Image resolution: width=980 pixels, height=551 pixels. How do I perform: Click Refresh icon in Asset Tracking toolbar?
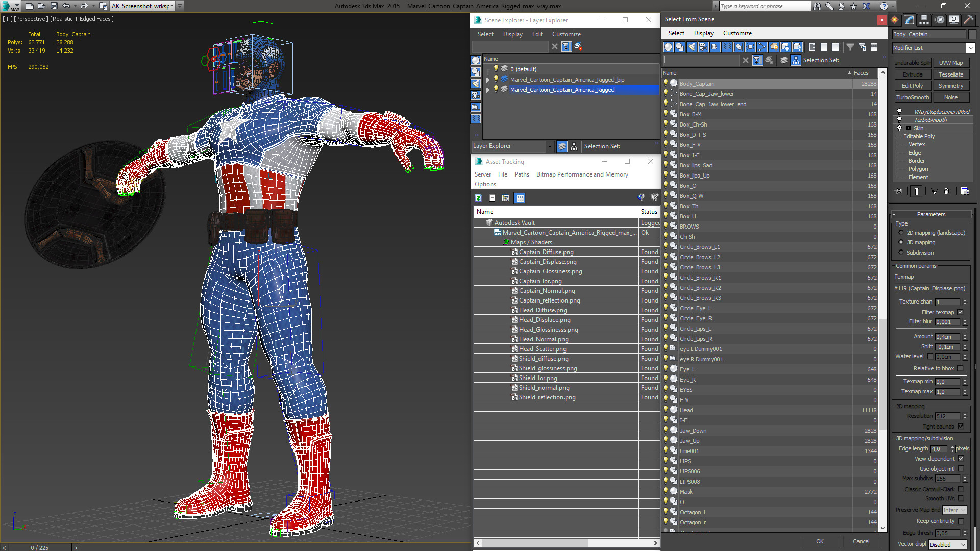coord(478,198)
